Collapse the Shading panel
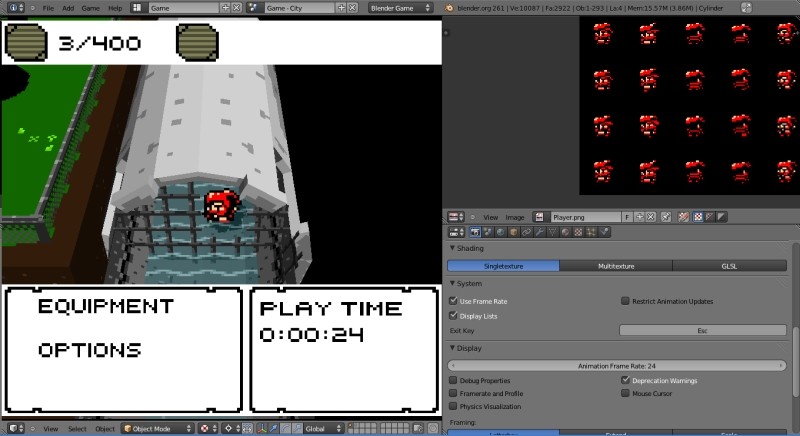The height and width of the screenshot is (436, 800). 465,248
